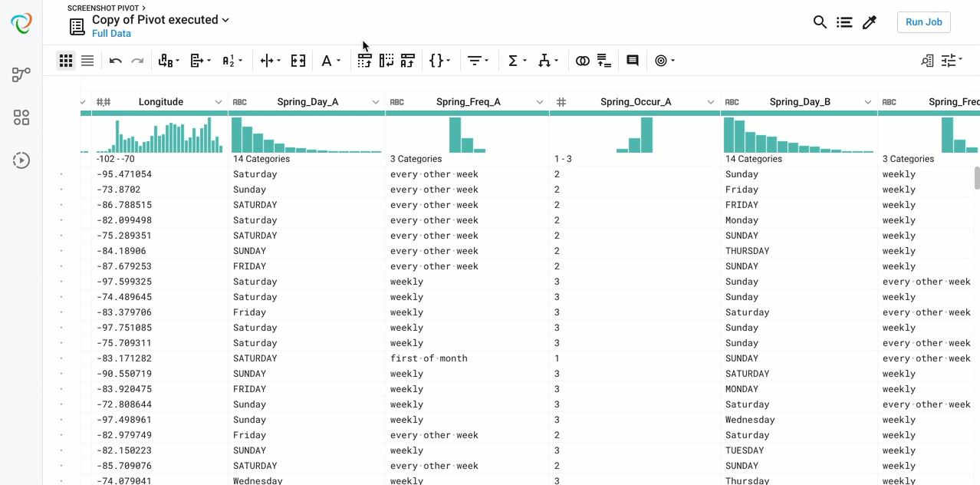980x485 pixels.
Task: Click the undo arrow in toolbar
Action: coord(116,61)
